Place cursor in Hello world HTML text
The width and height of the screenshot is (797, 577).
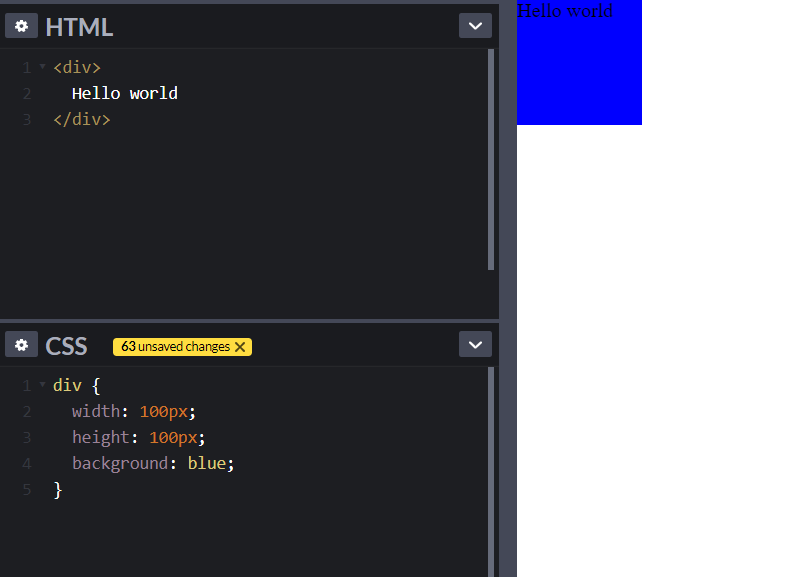tap(125, 94)
